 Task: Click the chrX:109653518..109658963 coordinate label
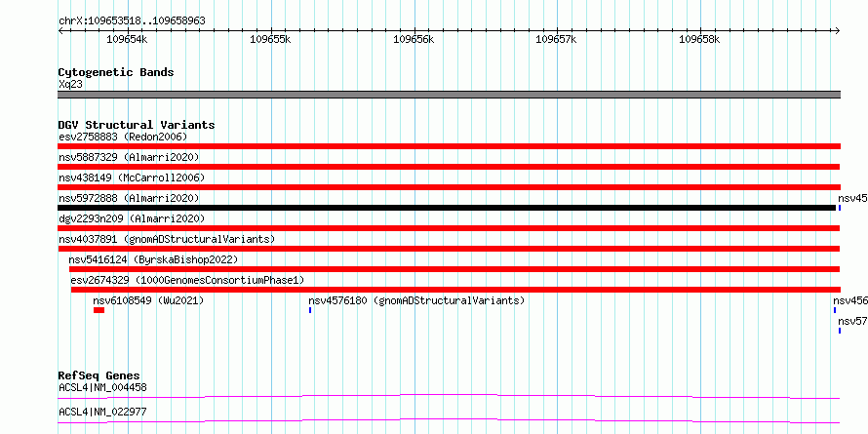(x=132, y=21)
